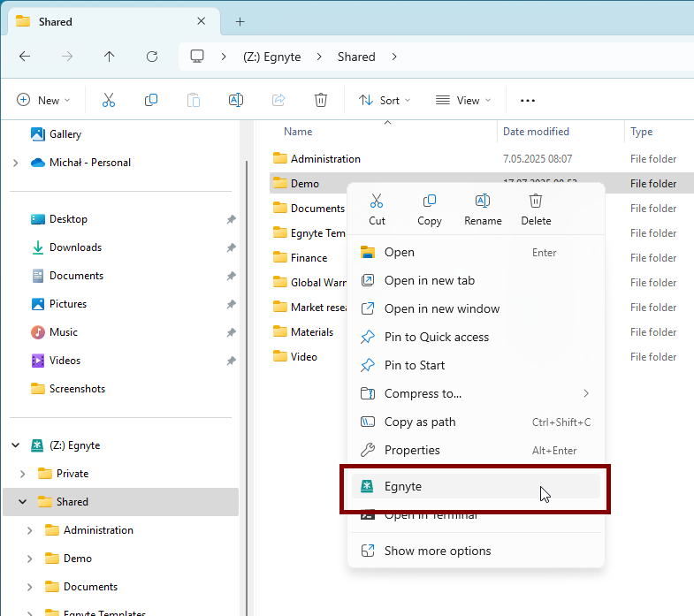Unpin Pictures using its pin icon
The width and height of the screenshot is (694, 616).
point(231,304)
